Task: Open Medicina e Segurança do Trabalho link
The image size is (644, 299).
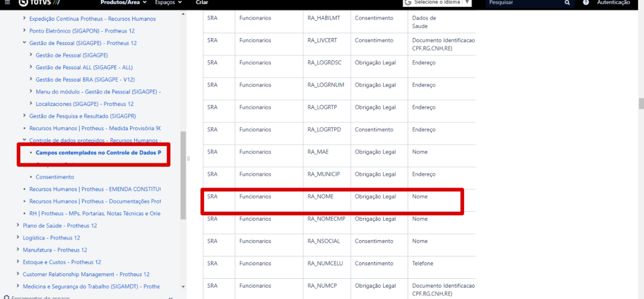Action: [91, 286]
